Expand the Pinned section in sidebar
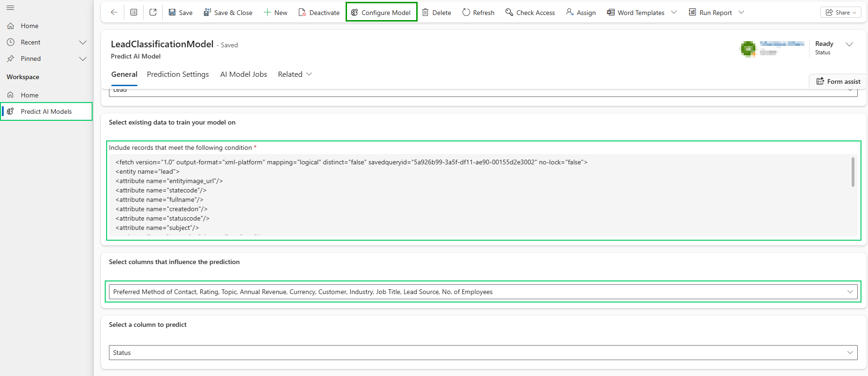The height and width of the screenshot is (376, 868). click(83, 59)
